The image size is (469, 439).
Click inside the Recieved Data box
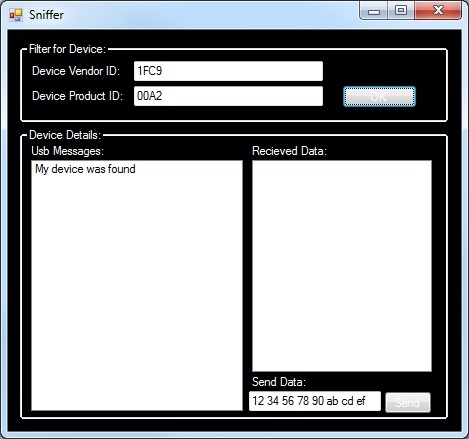tap(342, 266)
